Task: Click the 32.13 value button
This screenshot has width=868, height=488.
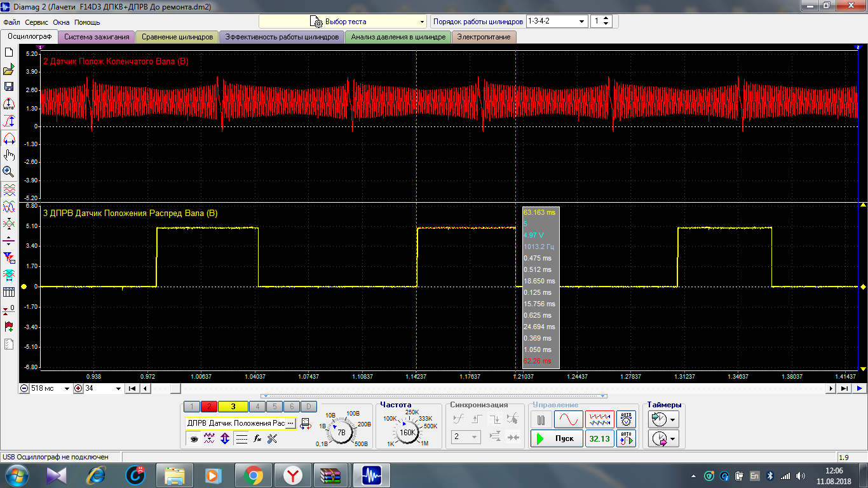Action: click(600, 438)
